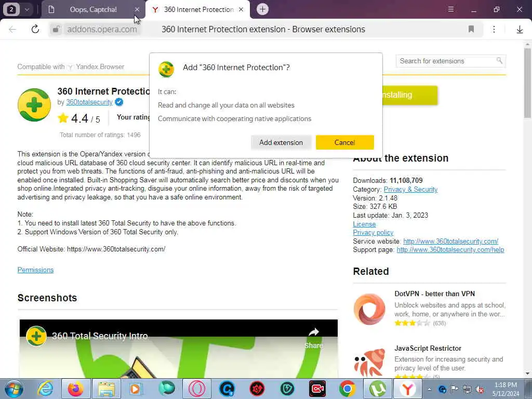Open the 360totalsecurity.com/help support link
This screenshot has width=532, height=399.
click(450, 250)
